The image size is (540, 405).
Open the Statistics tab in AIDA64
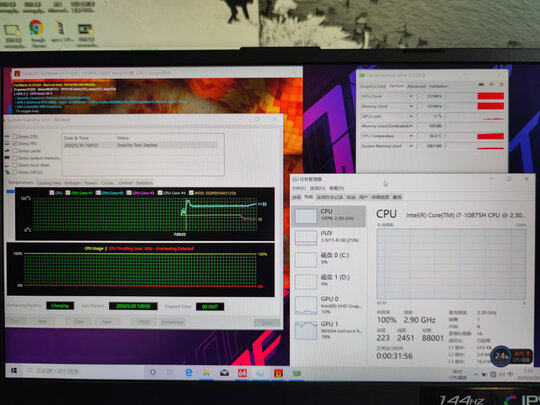tap(144, 183)
